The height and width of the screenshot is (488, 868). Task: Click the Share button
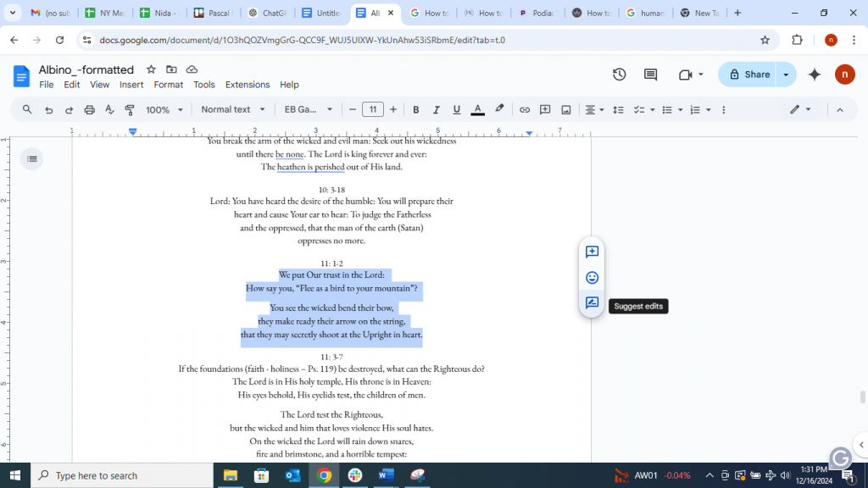point(751,75)
